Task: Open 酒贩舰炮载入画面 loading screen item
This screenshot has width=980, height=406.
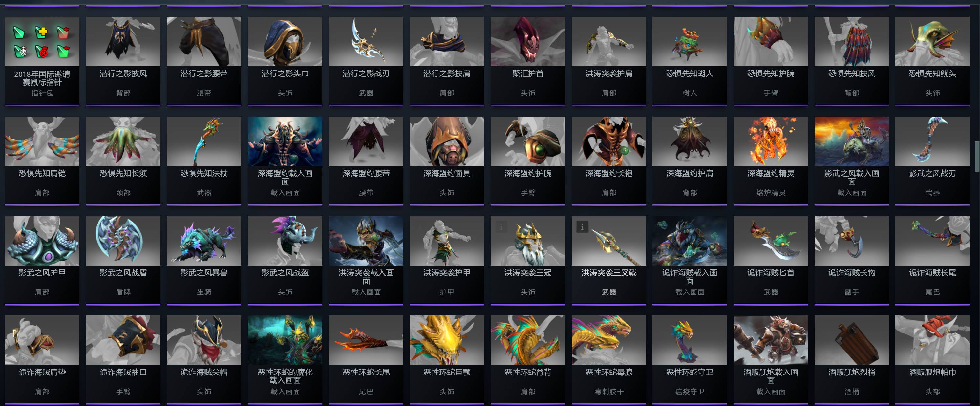Action: pyautogui.click(x=770, y=360)
